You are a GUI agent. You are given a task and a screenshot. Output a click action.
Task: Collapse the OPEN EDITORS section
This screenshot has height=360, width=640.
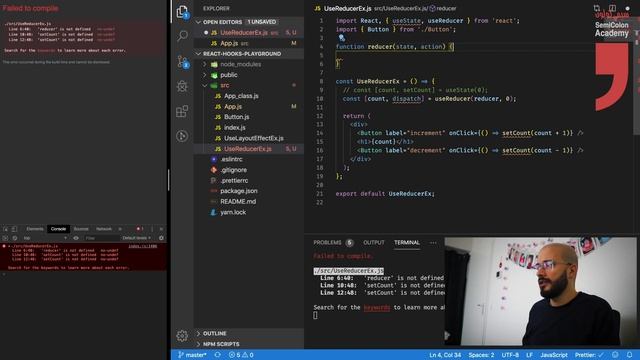point(249,22)
